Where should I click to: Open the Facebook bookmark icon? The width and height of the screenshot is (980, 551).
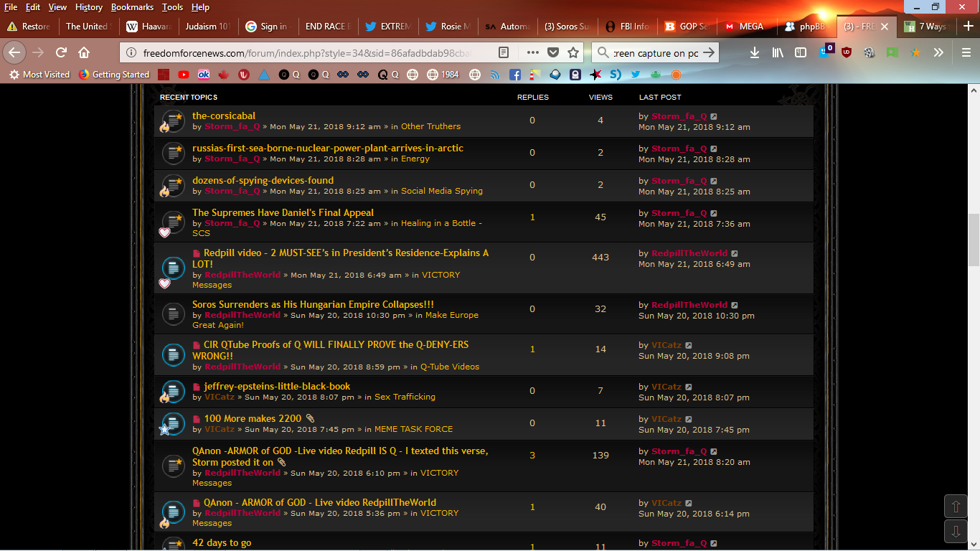tap(515, 75)
